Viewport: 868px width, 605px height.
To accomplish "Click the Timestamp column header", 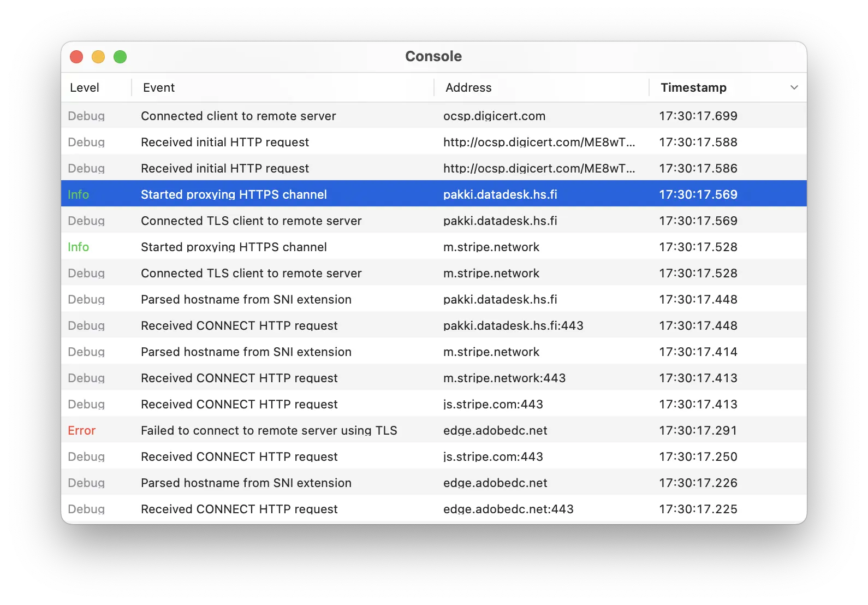I will [693, 87].
